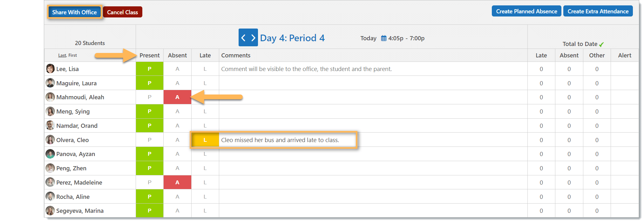This screenshot has height=222, width=644.
Task: Click Create Planned Absence
Action: click(526, 11)
